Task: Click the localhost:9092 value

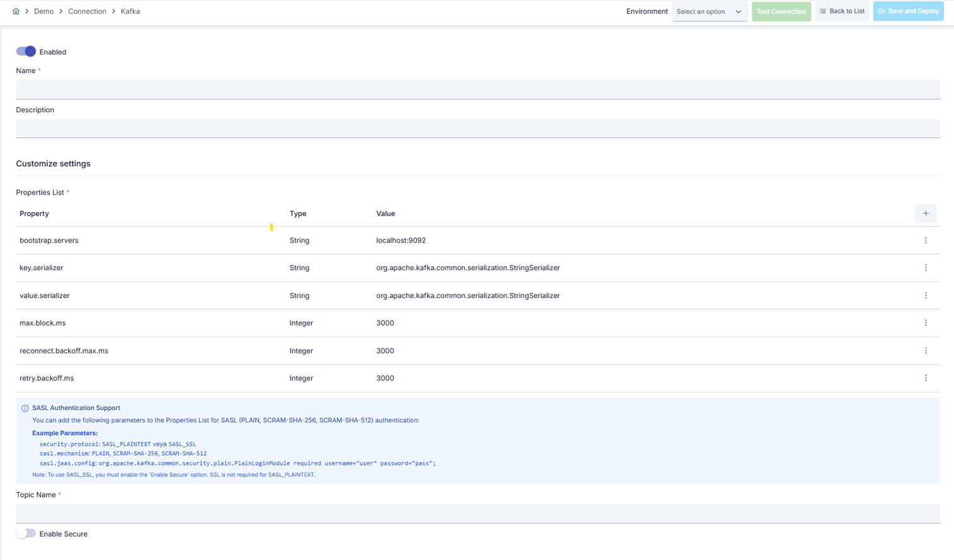Action: coord(401,241)
